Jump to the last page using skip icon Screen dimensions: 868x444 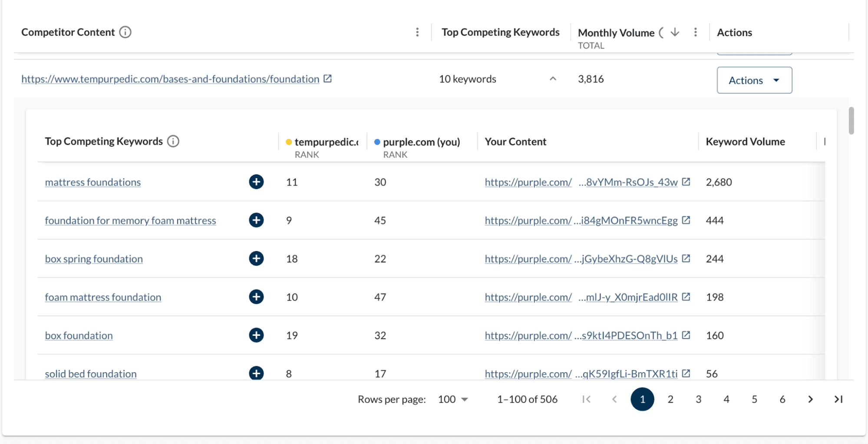click(x=837, y=399)
